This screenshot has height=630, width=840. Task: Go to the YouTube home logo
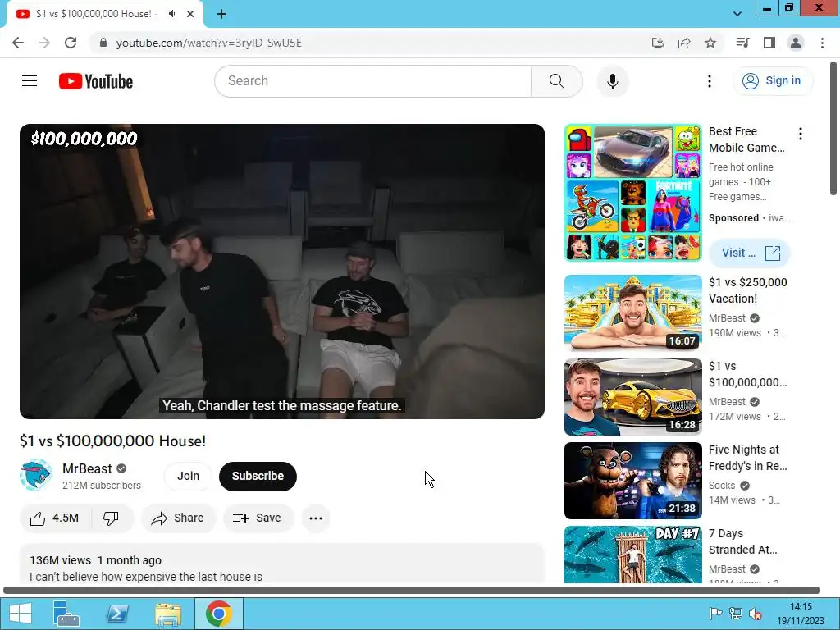pos(96,81)
